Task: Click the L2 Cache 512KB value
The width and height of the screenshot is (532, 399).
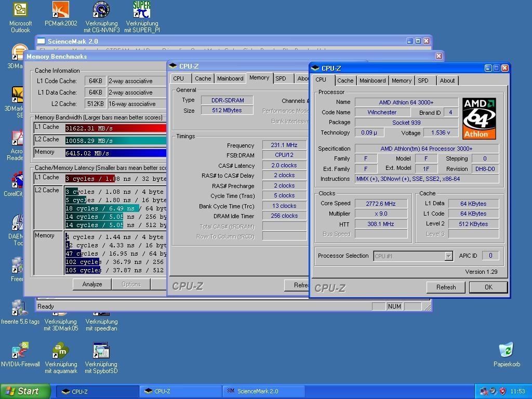Action: pos(96,104)
